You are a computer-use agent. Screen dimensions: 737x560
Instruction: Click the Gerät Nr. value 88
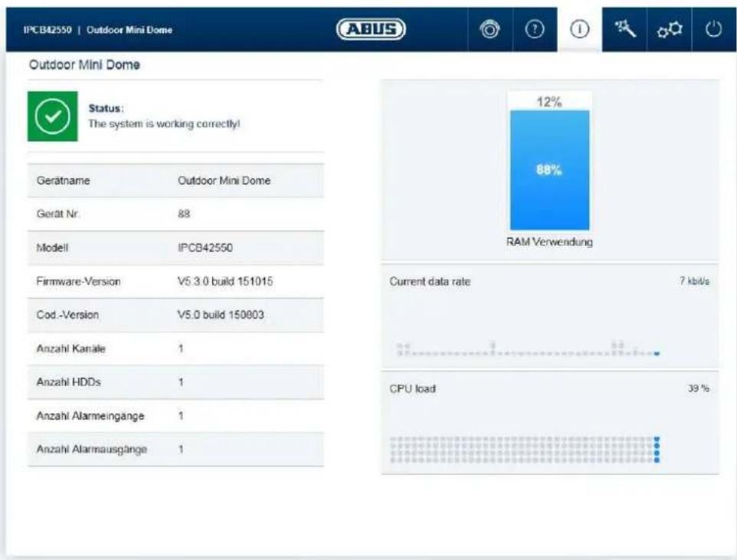click(x=184, y=214)
